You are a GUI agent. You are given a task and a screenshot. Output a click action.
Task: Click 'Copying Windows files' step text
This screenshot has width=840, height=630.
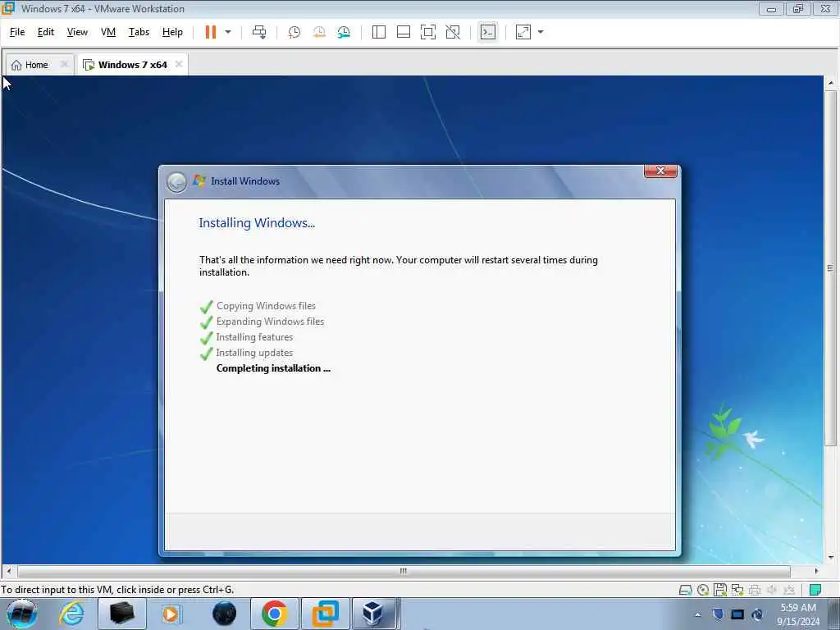[x=266, y=306]
